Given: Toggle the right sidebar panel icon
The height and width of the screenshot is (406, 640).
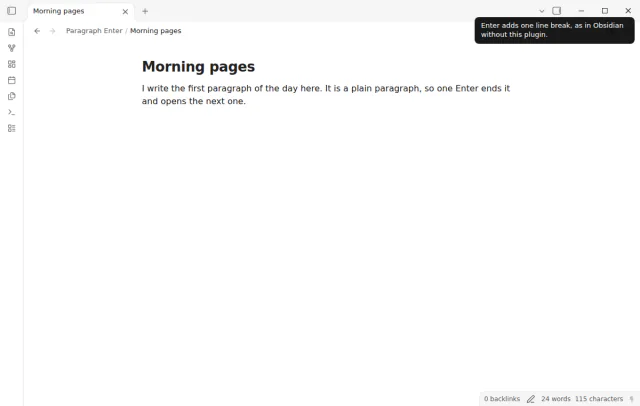Looking at the screenshot, I should (556, 11).
